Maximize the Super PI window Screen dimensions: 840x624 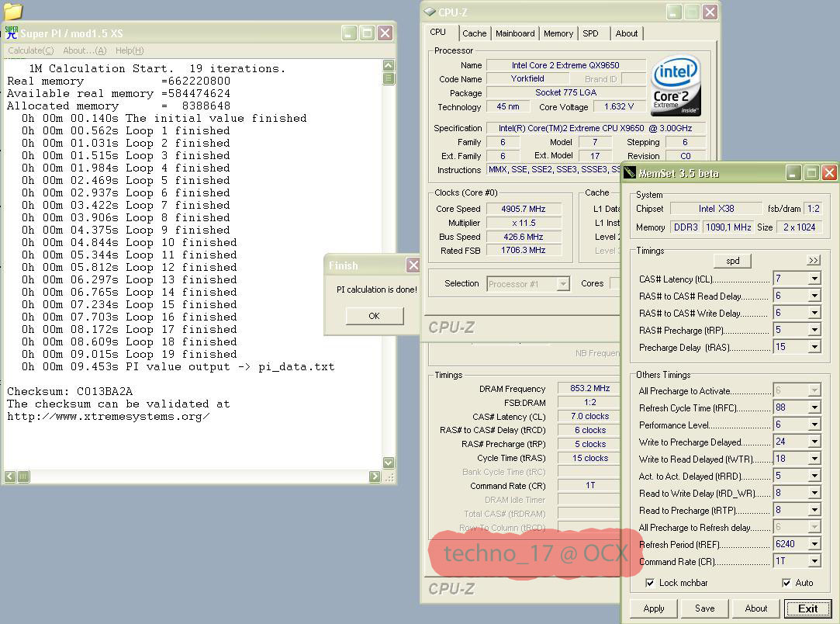point(367,33)
